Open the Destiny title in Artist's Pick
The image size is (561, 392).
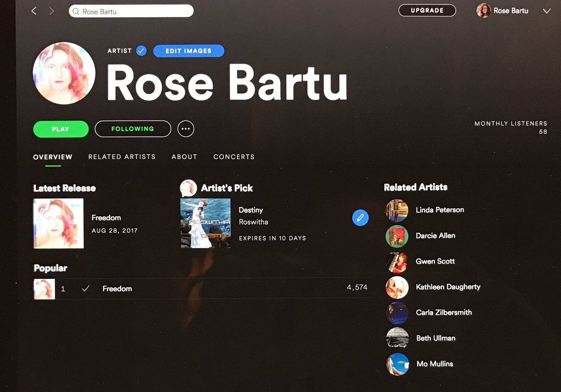coord(251,210)
